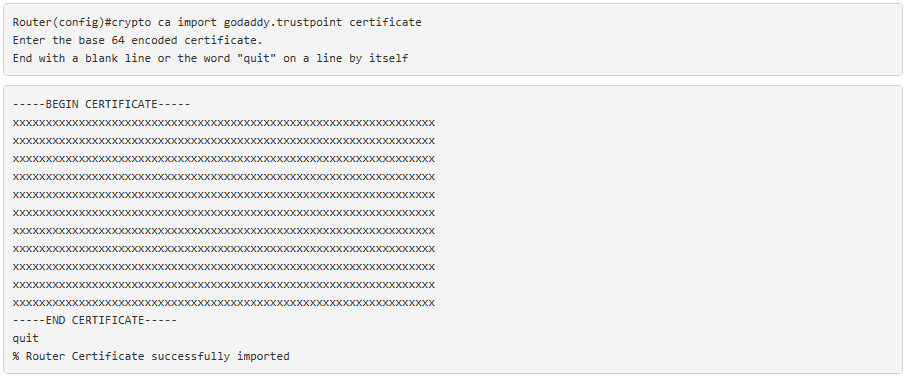
Task: Click the second row of x characters
Action: point(224,141)
